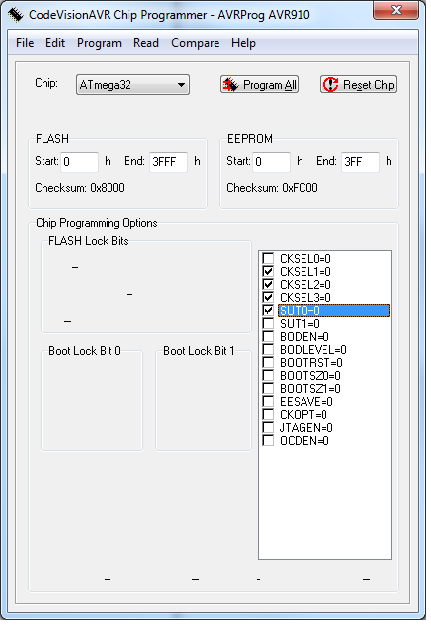Open the Help menu
This screenshot has height=625, width=431.
[x=243, y=43]
